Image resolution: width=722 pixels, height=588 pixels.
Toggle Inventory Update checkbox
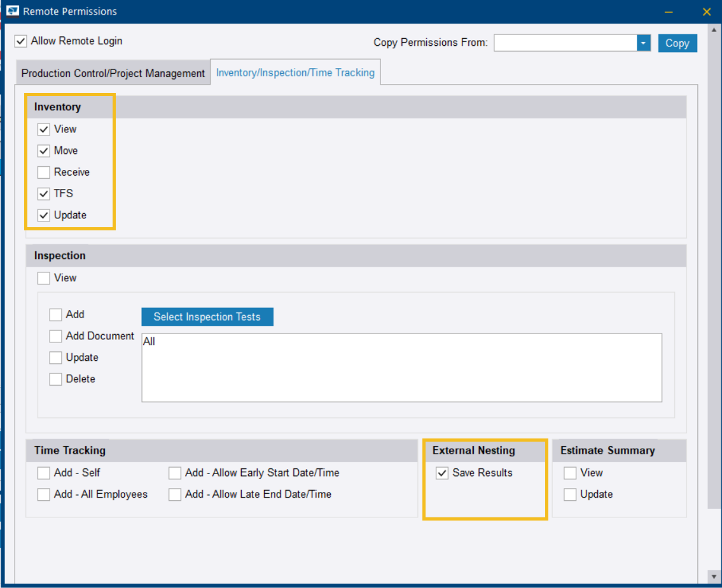(44, 216)
